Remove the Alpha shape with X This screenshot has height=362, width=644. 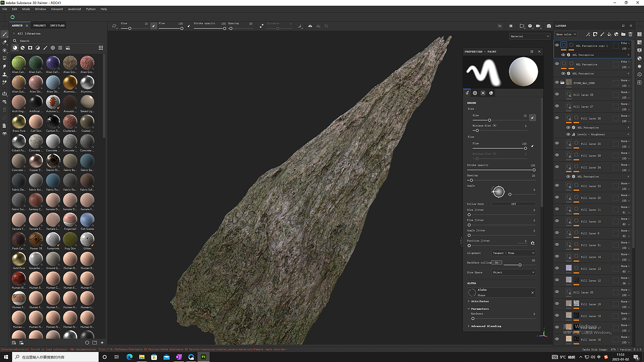[x=532, y=292]
